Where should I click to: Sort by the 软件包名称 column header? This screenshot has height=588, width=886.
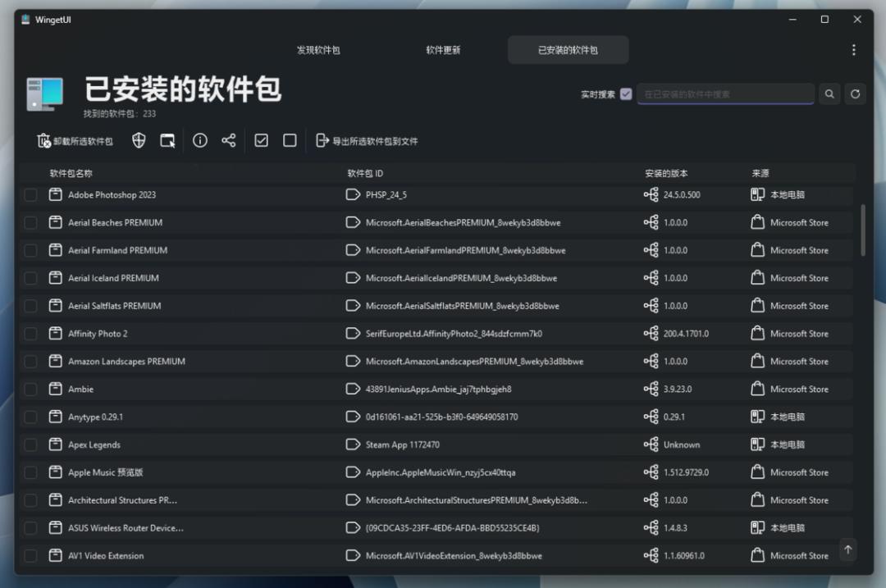tap(71, 173)
